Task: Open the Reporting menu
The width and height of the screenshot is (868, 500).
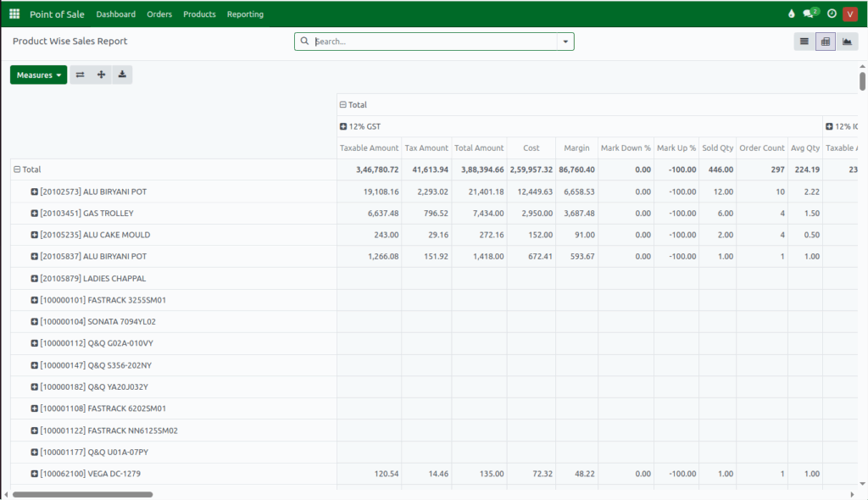Action: coord(245,14)
